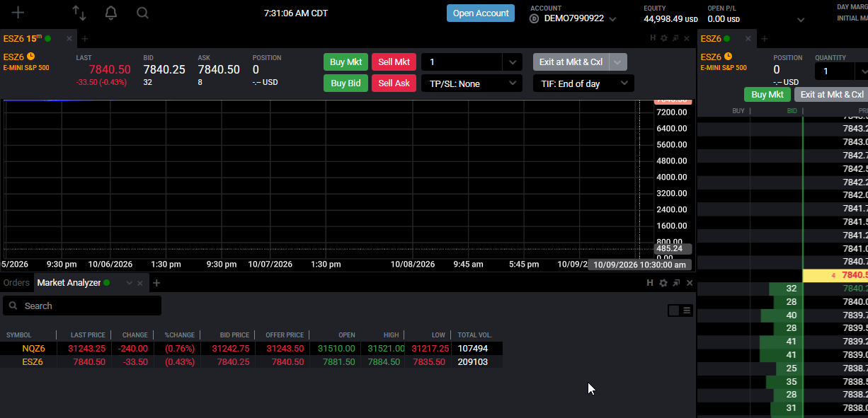Toggle green link dot on Market Analyzer tab
Screen dimensions: 868x418
coord(107,283)
